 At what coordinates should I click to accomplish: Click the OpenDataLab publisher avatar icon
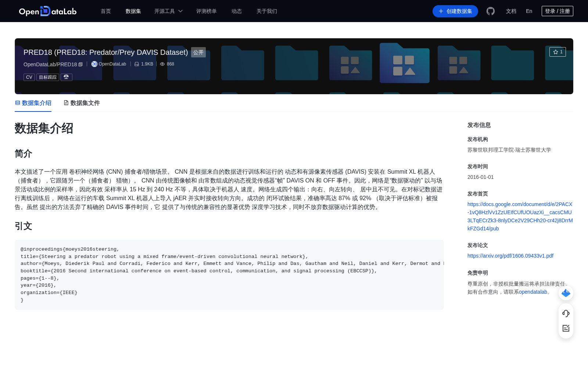tap(94, 64)
